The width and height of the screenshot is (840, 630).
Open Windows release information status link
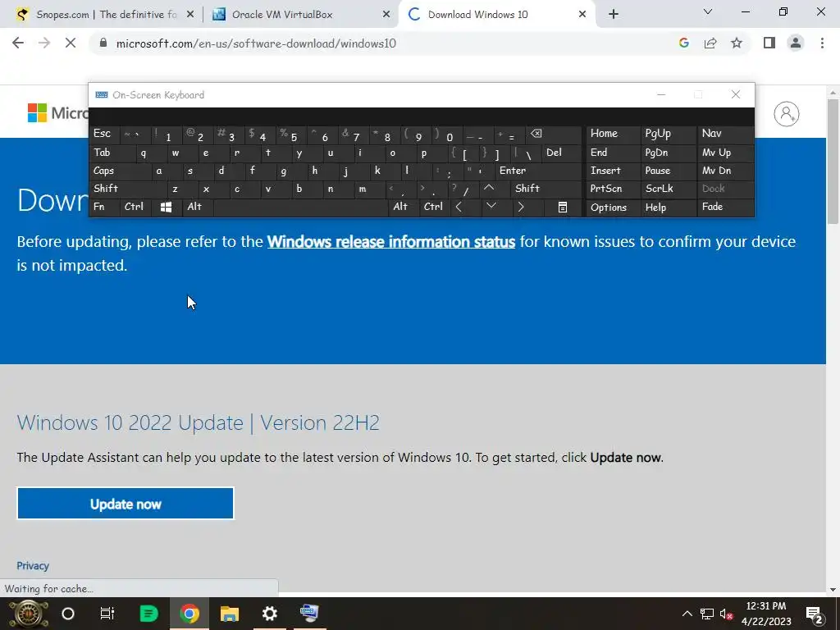[391, 242]
